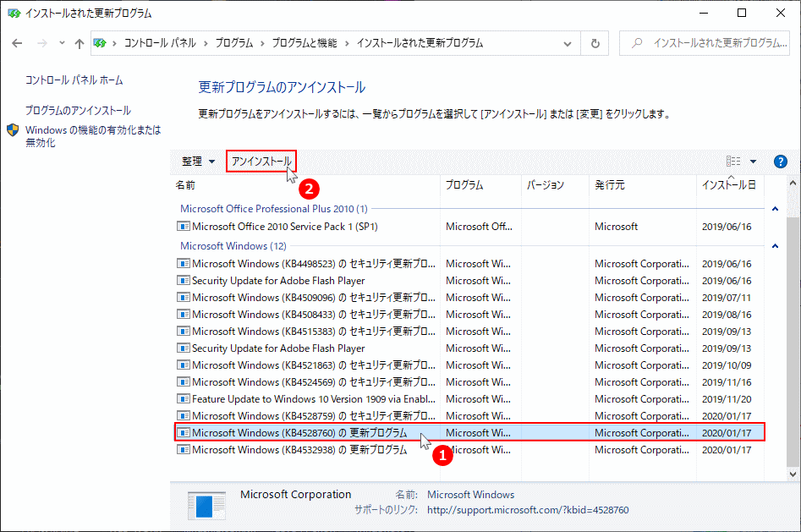This screenshot has width=801, height=532.
Task: Select the KB4509096 security update row
Action: [x=469, y=298]
